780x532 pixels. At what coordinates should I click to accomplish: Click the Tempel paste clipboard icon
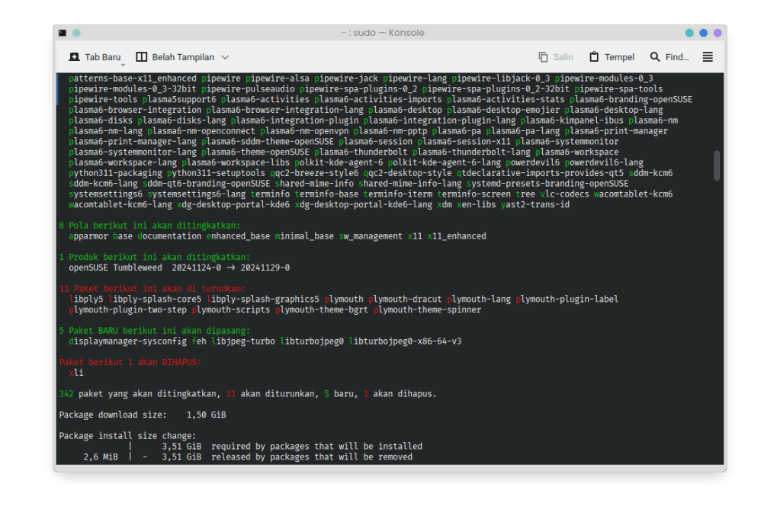(x=594, y=56)
